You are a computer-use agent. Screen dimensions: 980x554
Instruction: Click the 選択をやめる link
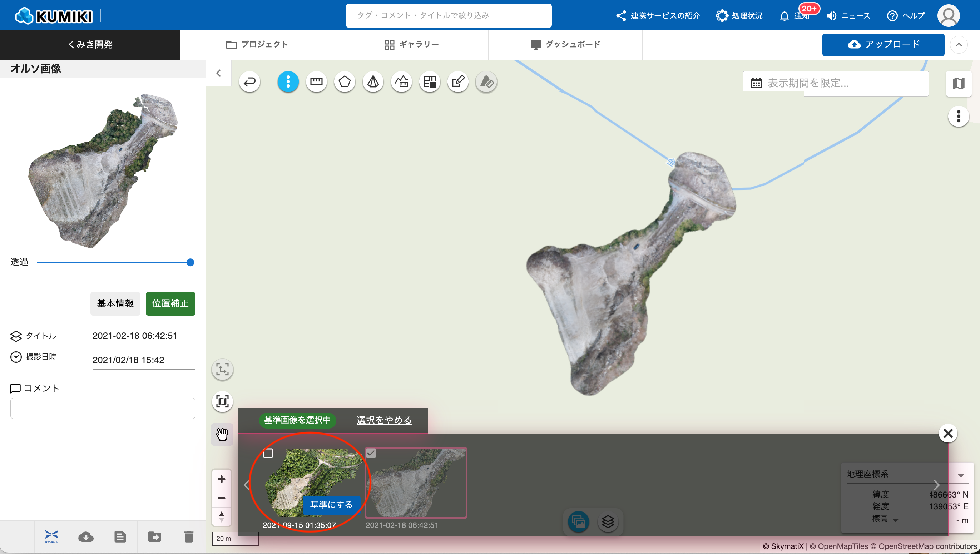tap(384, 420)
